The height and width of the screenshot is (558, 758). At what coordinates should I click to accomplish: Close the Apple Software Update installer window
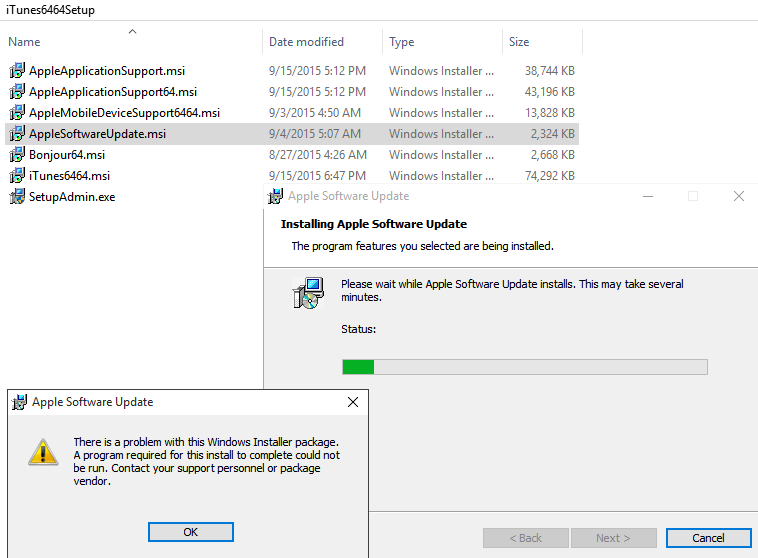point(739,196)
